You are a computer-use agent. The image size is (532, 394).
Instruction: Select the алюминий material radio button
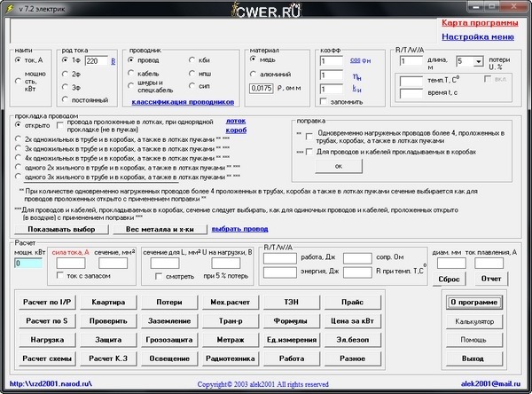(x=254, y=75)
